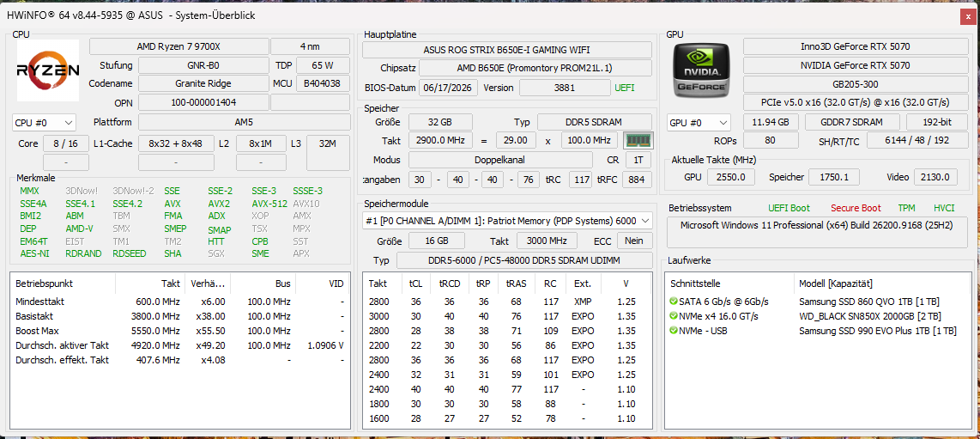The image size is (980, 439).
Task: Click the green UEFI text
Action: pyautogui.click(x=625, y=88)
